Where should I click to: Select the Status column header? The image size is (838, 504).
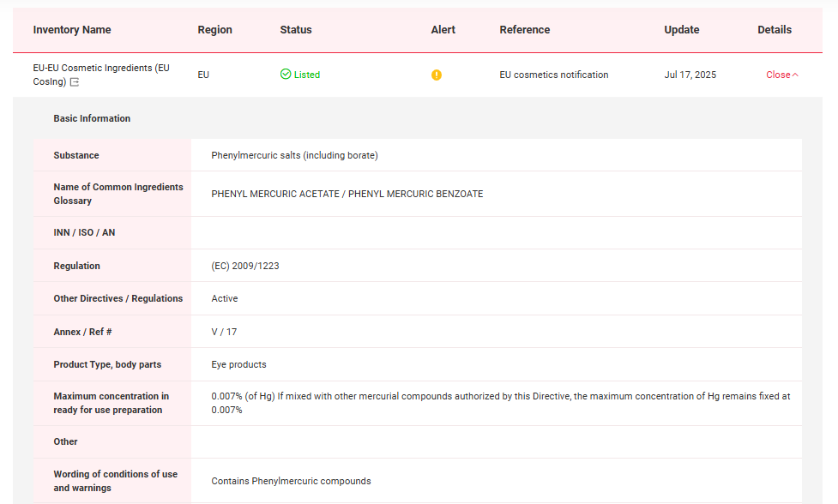[x=296, y=30]
